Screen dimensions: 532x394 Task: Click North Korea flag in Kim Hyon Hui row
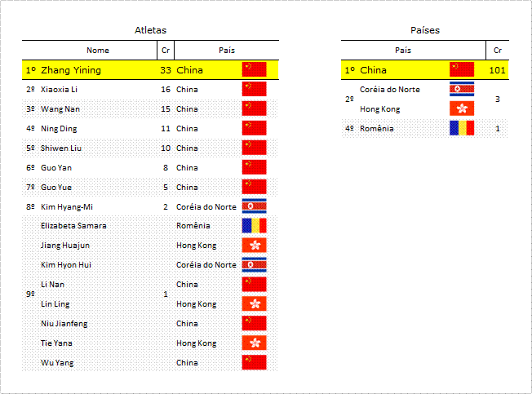[x=254, y=265]
